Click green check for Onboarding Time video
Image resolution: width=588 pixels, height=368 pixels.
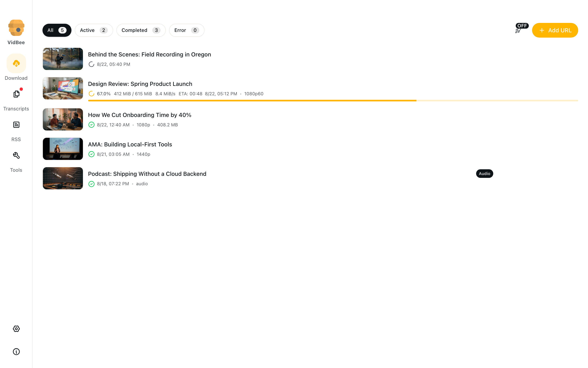91,125
